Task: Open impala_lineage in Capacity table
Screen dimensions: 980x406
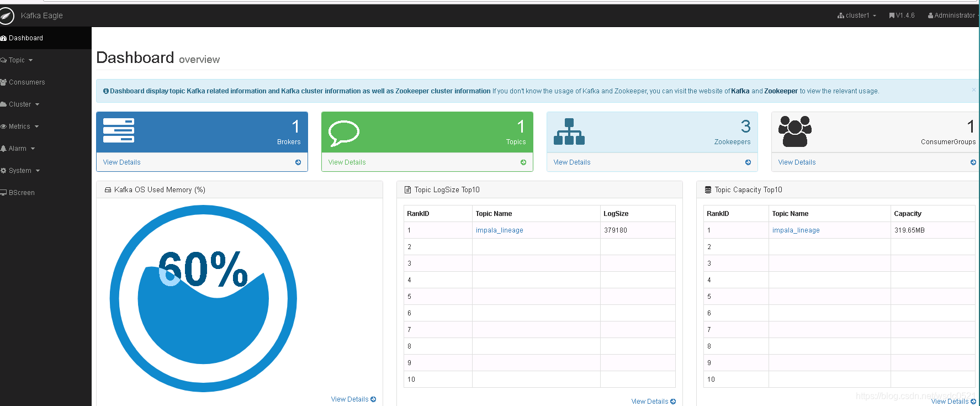Action: click(796, 230)
